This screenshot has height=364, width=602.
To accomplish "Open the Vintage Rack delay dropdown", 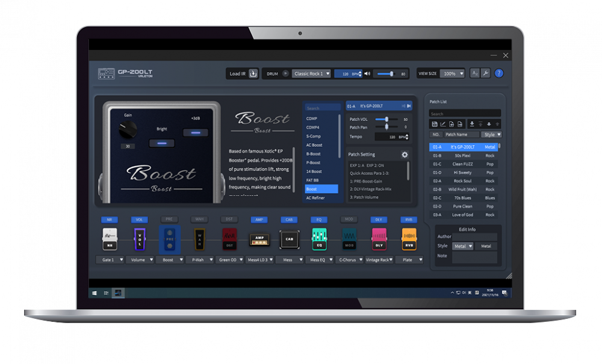I will 379,260.
